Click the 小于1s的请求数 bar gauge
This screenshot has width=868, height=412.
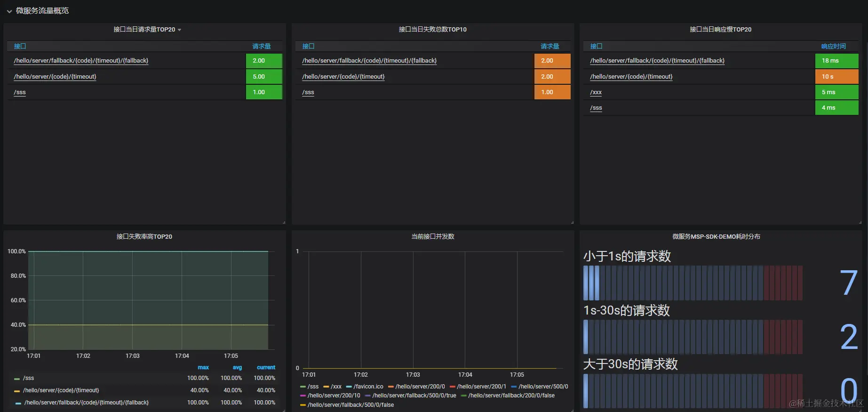coord(693,283)
